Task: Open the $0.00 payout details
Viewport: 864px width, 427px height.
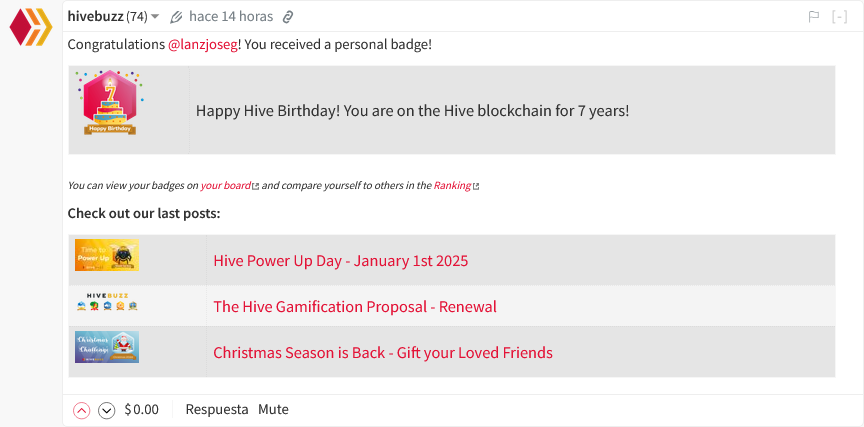Action: [x=142, y=410]
